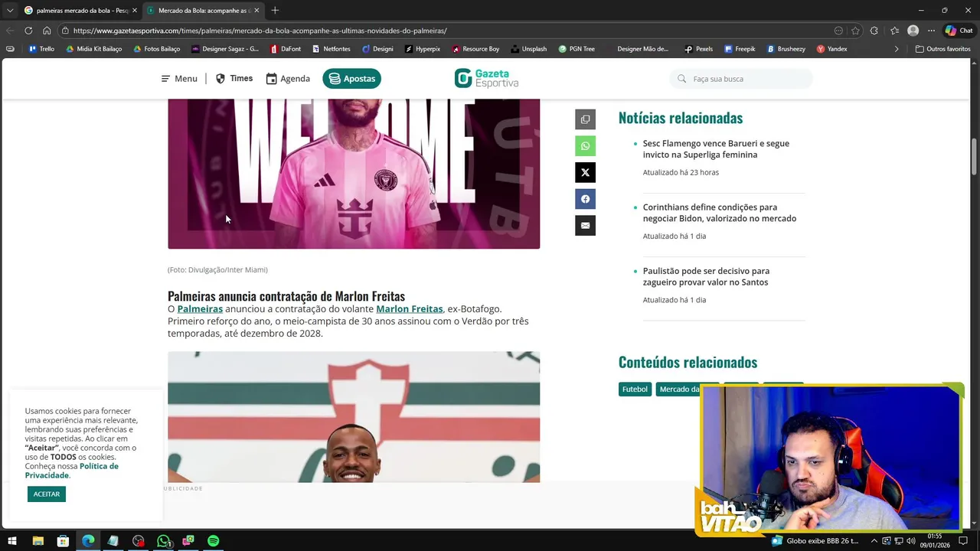Open the PGN Tree bookmark
The height and width of the screenshot is (551, 980).
click(576, 49)
